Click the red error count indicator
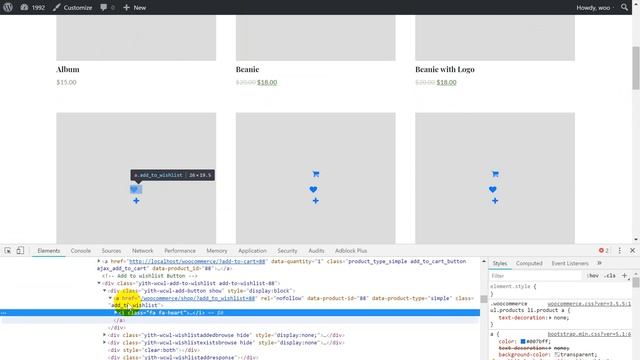Viewport: 640px width, 360px height. point(603,251)
